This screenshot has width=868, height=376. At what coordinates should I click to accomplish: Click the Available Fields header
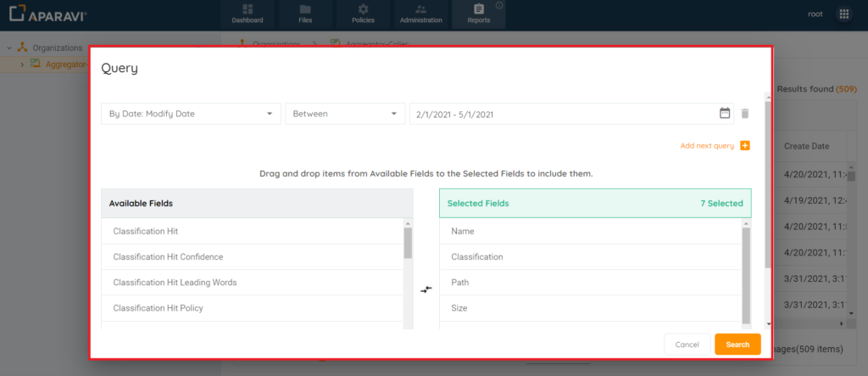coord(257,203)
